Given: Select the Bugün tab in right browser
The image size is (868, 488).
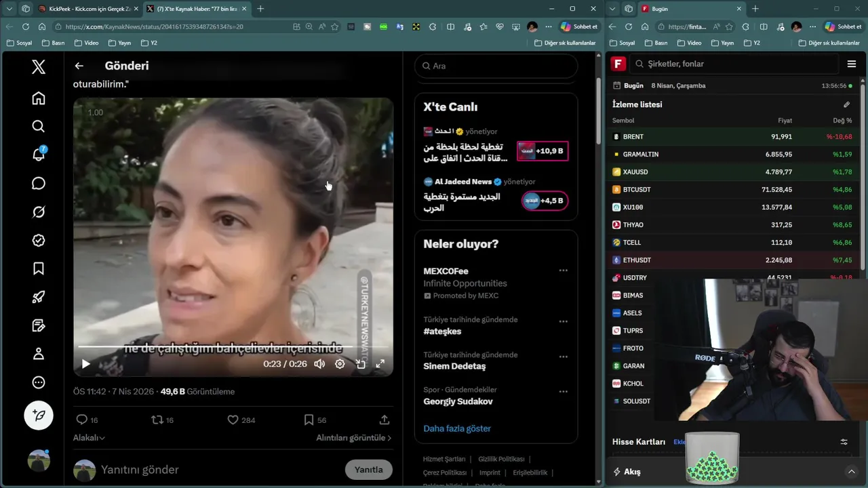Looking at the screenshot, I should pyautogui.click(x=692, y=9).
